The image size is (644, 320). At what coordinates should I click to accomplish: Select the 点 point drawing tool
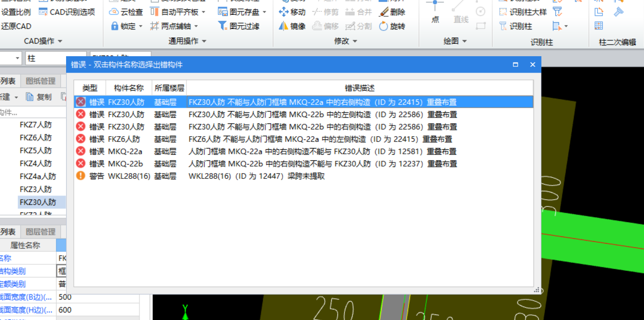pos(435,12)
